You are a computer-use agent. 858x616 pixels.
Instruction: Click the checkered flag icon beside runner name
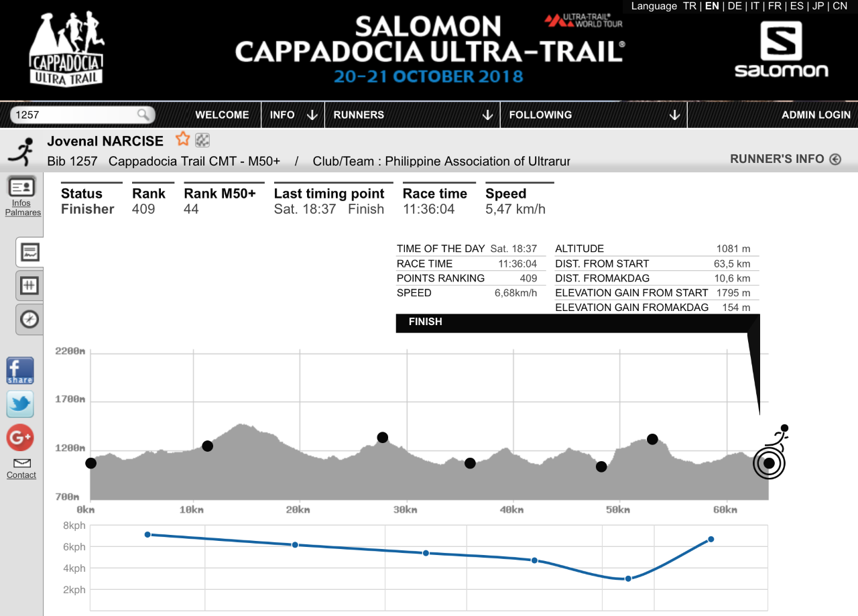202,140
